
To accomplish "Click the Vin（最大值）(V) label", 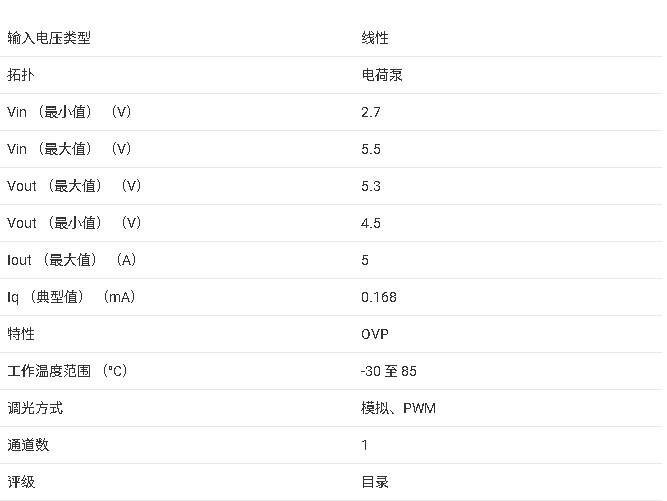I will (69, 149).
